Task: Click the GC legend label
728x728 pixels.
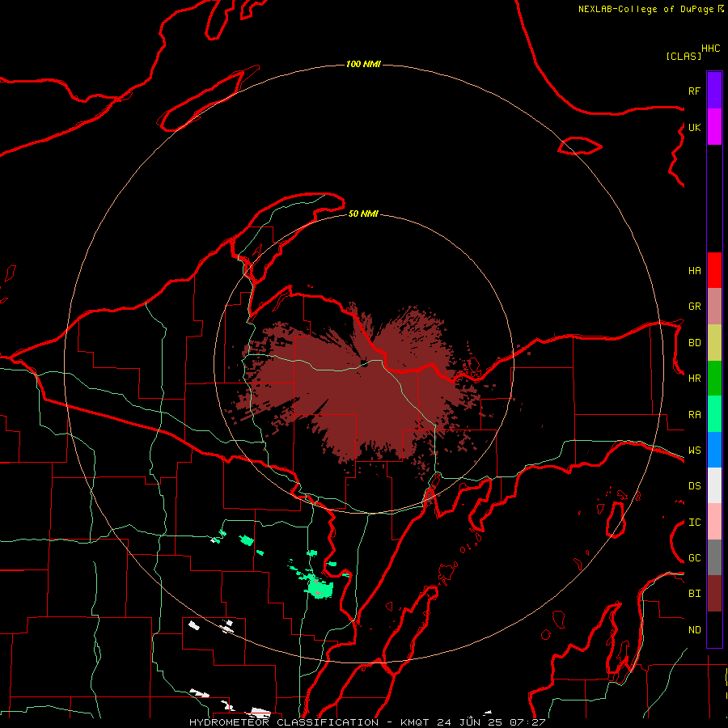Action: pos(694,558)
